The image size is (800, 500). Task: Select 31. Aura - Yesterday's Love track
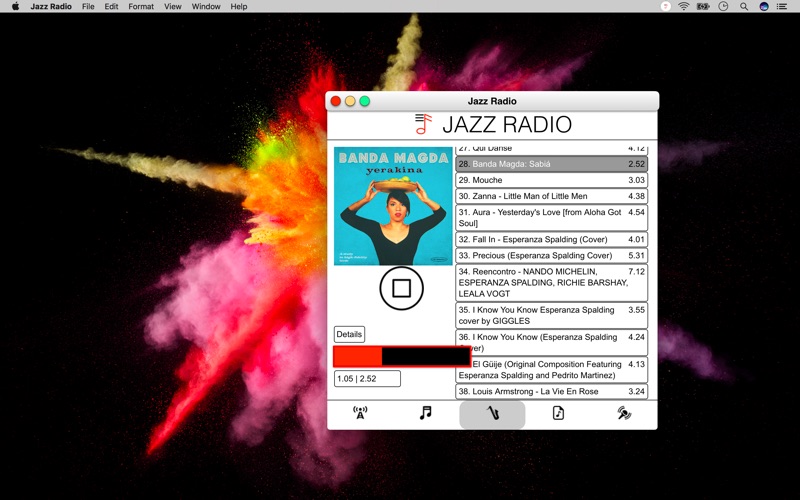[x=552, y=218]
